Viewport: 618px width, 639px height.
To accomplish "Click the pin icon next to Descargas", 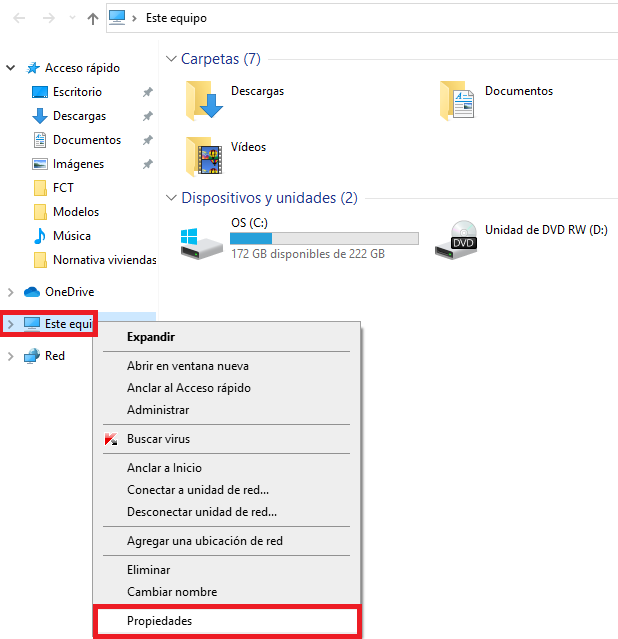I will point(148,116).
